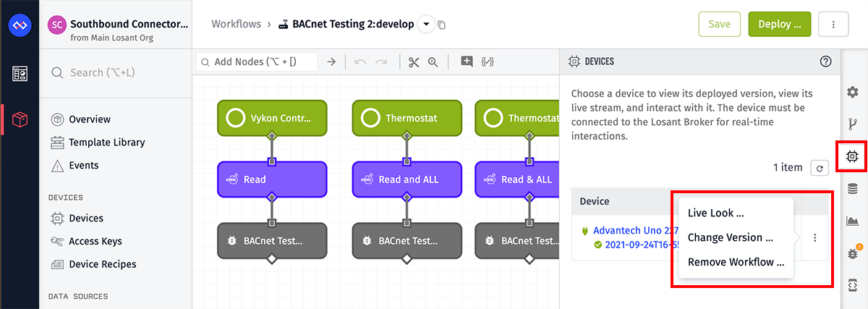The image size is (868, 309).
Task: Select the Read & ALL node
Action: [517, 179]
